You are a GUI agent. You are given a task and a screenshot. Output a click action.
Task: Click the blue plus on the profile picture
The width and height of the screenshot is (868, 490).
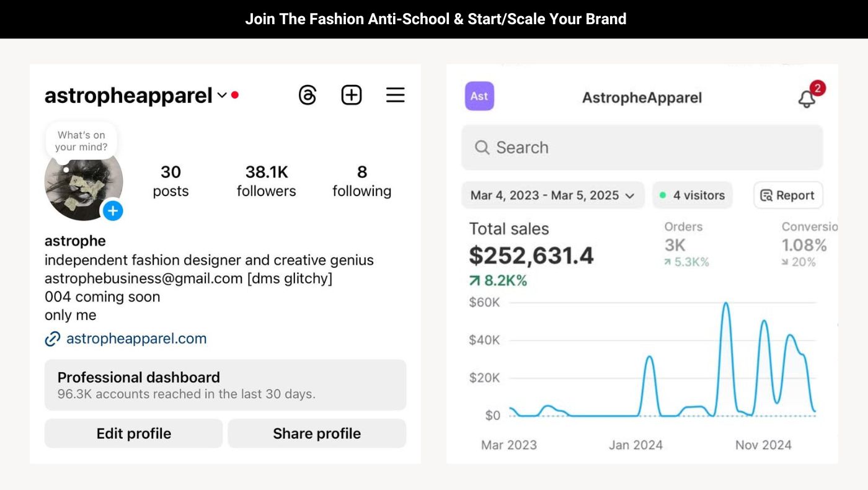pyautogui.click(x=113, y=211)
